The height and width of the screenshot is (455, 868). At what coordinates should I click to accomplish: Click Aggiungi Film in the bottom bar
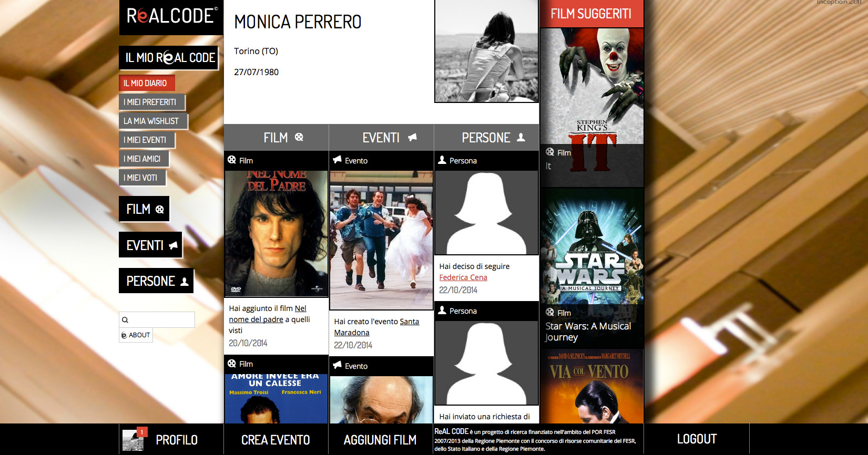(x=381, y=440)
